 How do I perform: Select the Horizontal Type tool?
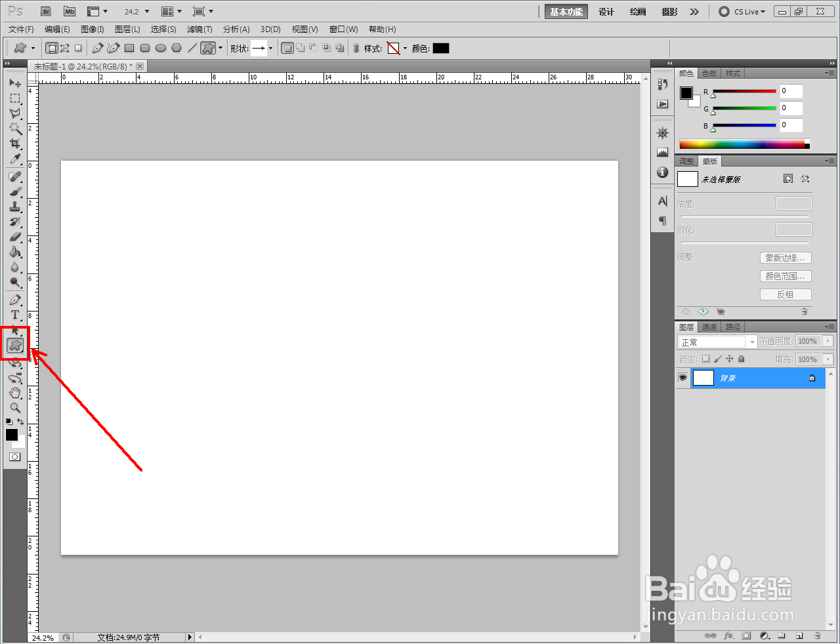(x=15, y=315)
